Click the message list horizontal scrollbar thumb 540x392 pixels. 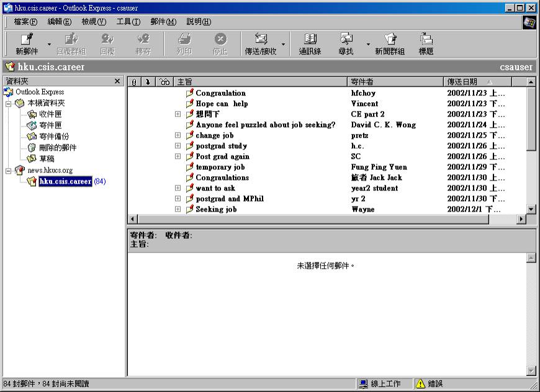(x=313, y=219)
